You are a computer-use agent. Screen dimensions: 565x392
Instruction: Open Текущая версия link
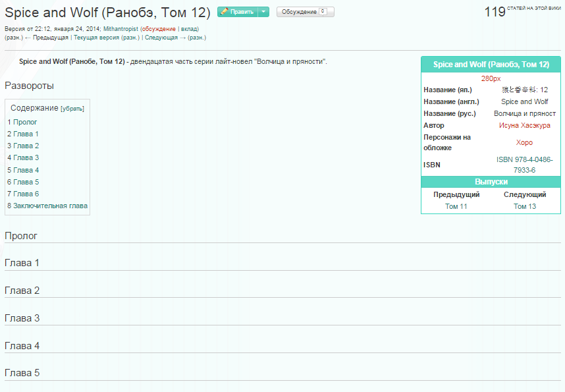97,38
